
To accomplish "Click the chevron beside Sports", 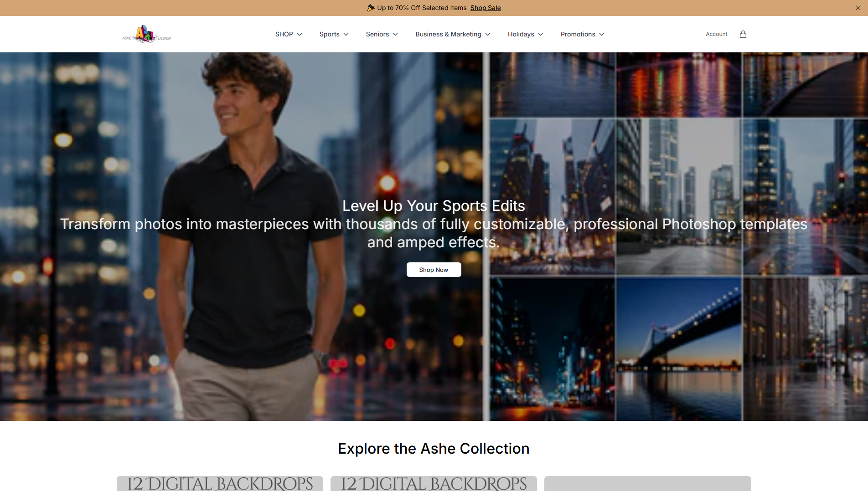I will [x=346, y=34].
